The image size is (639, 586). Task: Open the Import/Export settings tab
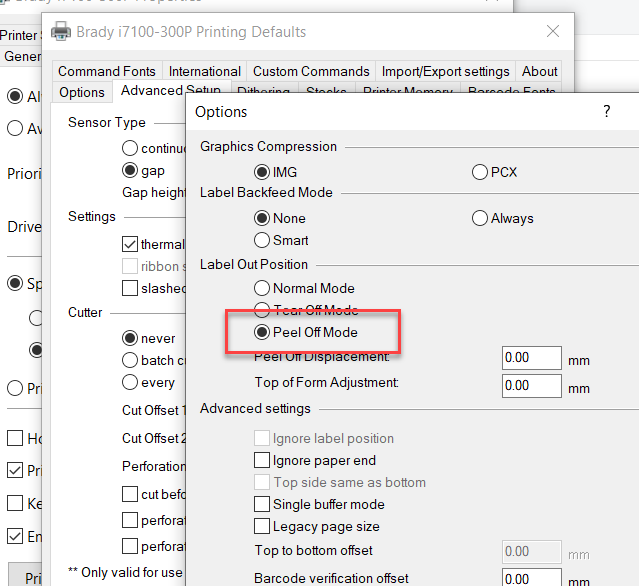pos(445,71)
